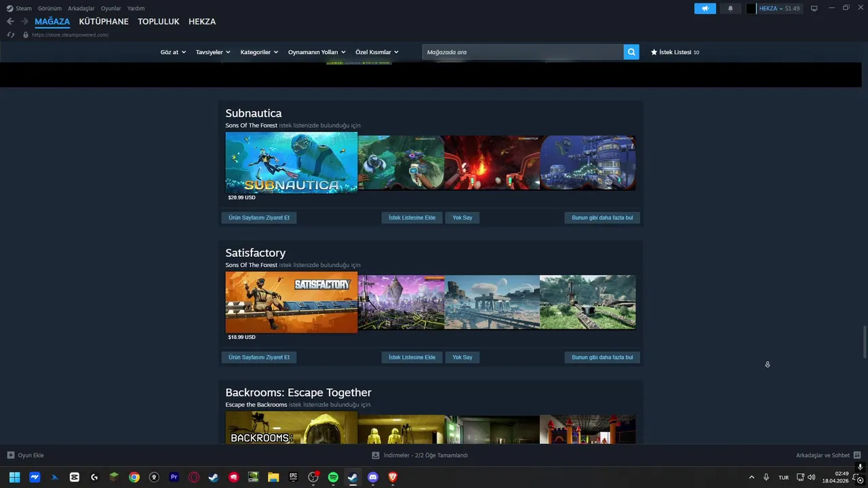Click Satisfactory purple sky screenshot
Screen dimensions: 868x488
click(401, 302)
